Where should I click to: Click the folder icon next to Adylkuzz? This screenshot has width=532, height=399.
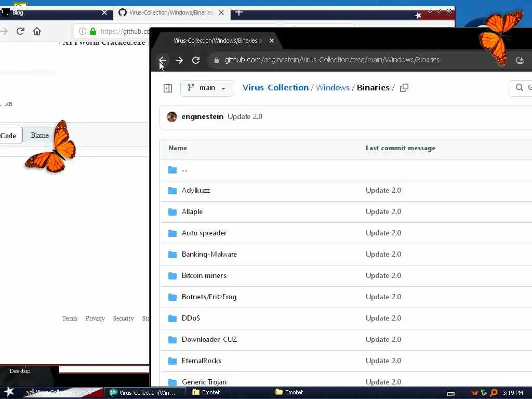pyautogui.click(x=172, y=191)
